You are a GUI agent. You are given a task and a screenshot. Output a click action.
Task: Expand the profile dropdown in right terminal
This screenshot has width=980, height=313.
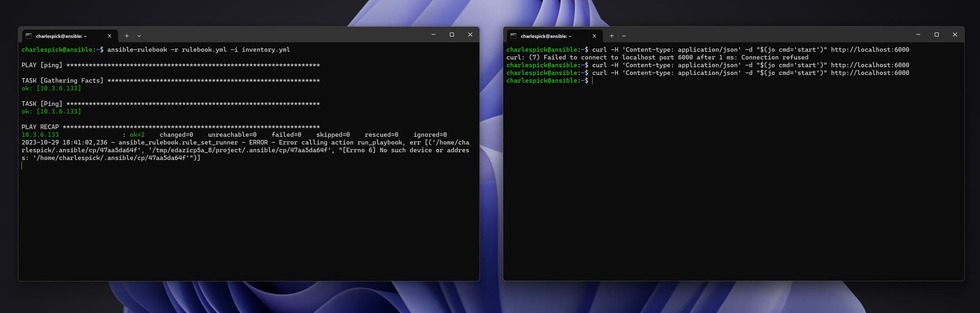pos(624,36)
